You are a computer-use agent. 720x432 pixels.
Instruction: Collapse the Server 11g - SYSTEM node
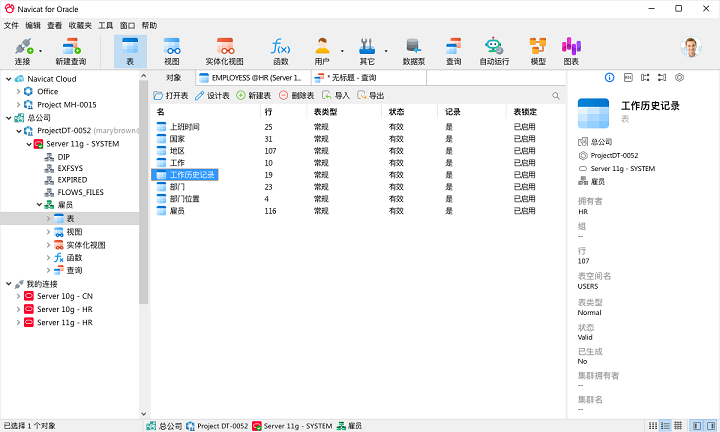pyautogui.click(x=29, y=144)
